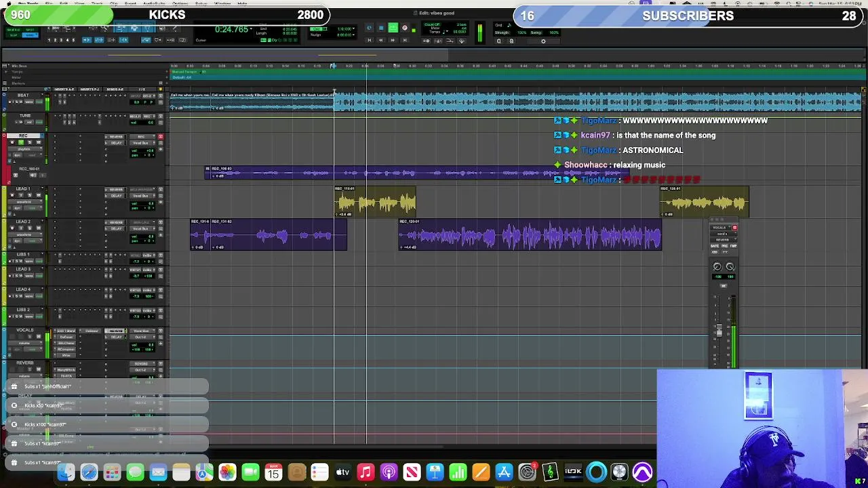The height and width of the screenshot is (488, 868).
Task: Open Finder from the dock
Action: [66, 472]
